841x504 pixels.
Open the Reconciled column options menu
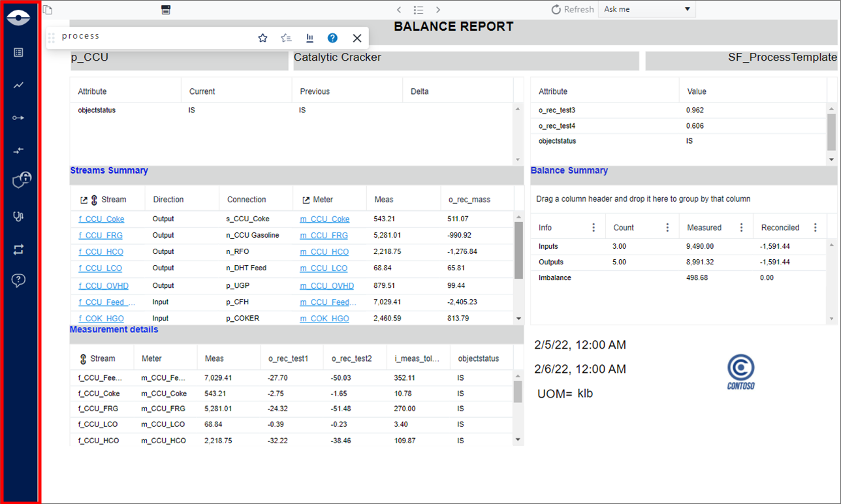815,228
